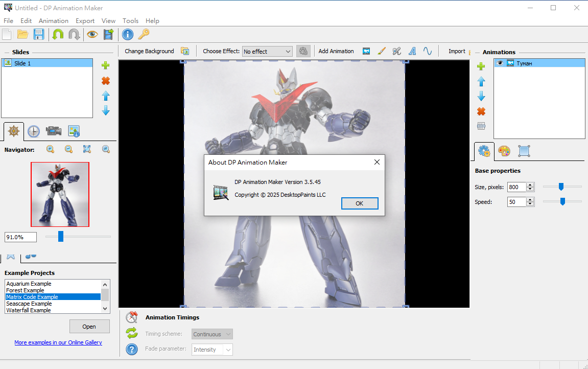Click the effect settings gear next to Choose Effect
This screenshot has height=369, width=588.
click(x=303, y=51)
